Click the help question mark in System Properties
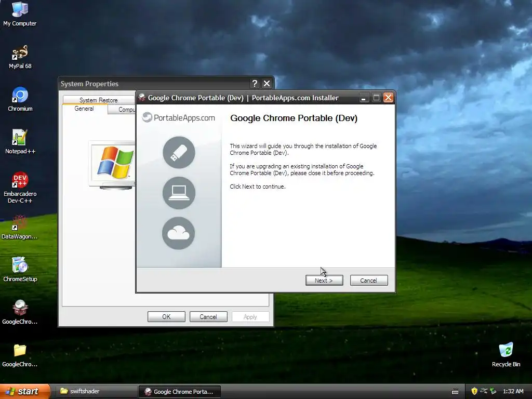 (x=255, y=84)
